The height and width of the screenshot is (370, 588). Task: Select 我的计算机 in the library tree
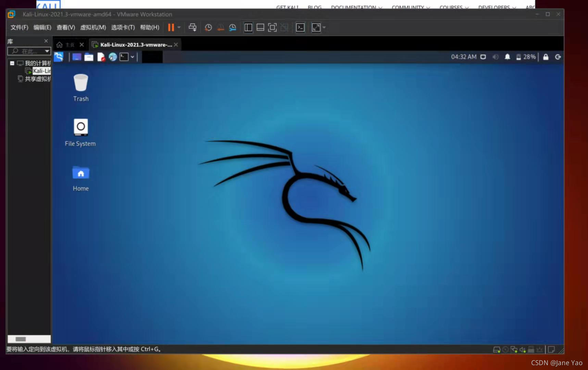37,63
